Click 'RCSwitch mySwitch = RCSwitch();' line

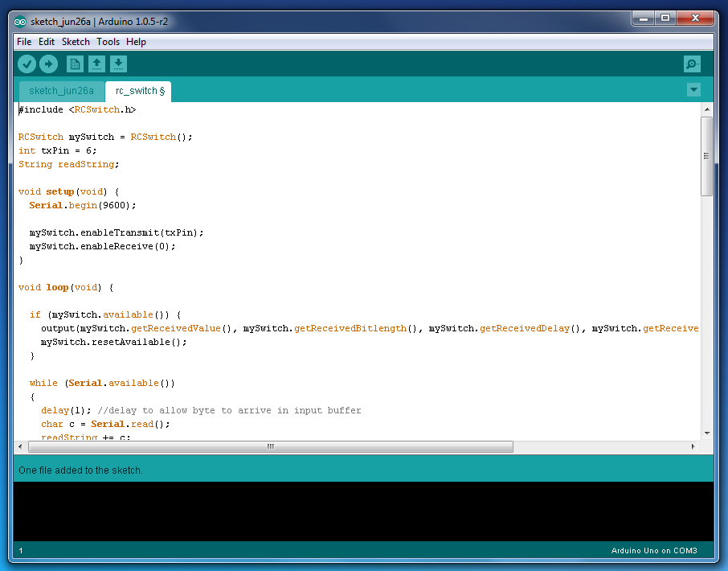[105, 137]
